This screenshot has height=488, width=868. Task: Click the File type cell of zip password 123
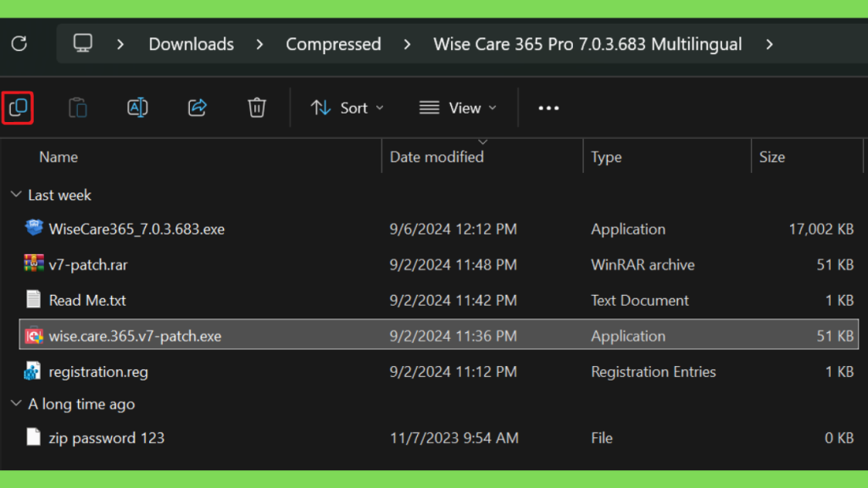click(x=602, y=438)
